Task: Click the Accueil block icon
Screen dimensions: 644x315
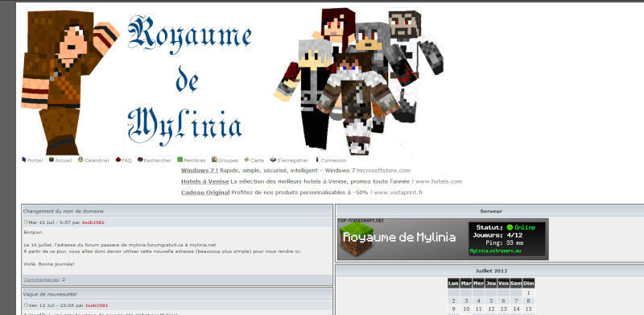Action: (52, 160)
